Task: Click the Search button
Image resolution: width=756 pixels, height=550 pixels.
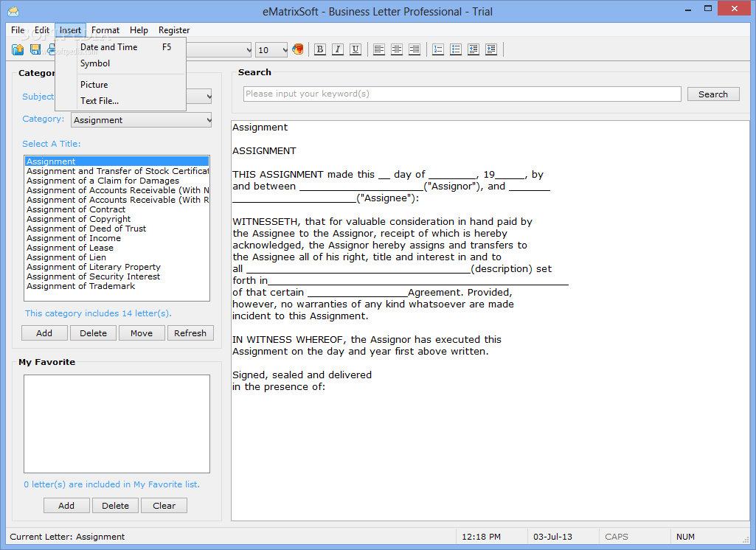Action: [713, 94]
